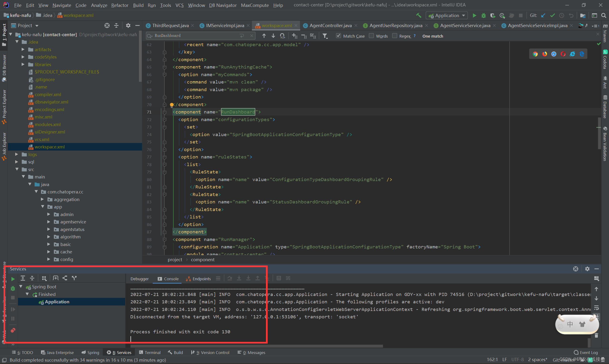Viewport: 609px width, 364px height.
Task: Click the LF line separator in status bar
Action: [505, 359]
